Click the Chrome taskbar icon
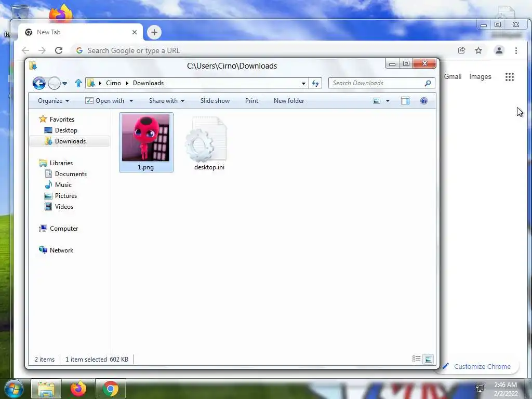The height and width of the screenshot is (399, 532). pos(111,389)
